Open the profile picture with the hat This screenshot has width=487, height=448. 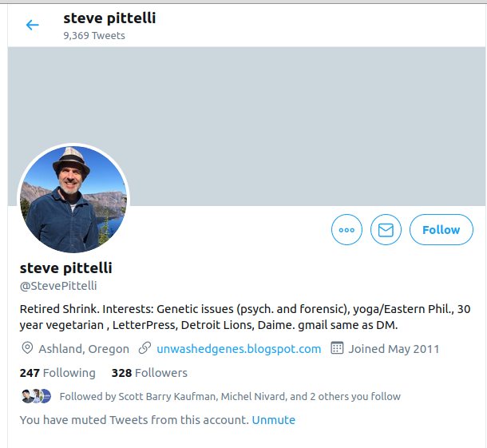(73, 199)
